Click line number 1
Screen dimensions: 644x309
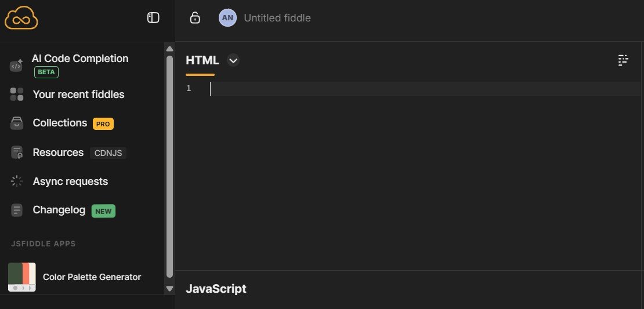(189, 89)
